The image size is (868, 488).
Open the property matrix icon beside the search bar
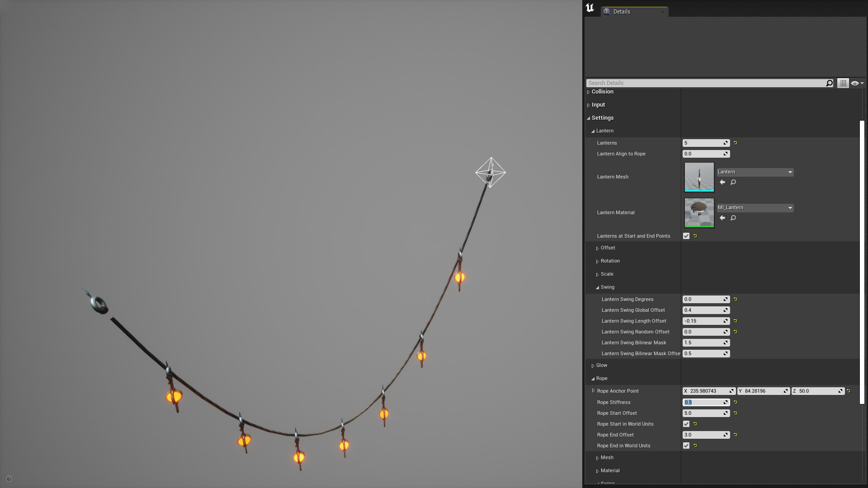(843, 83)
